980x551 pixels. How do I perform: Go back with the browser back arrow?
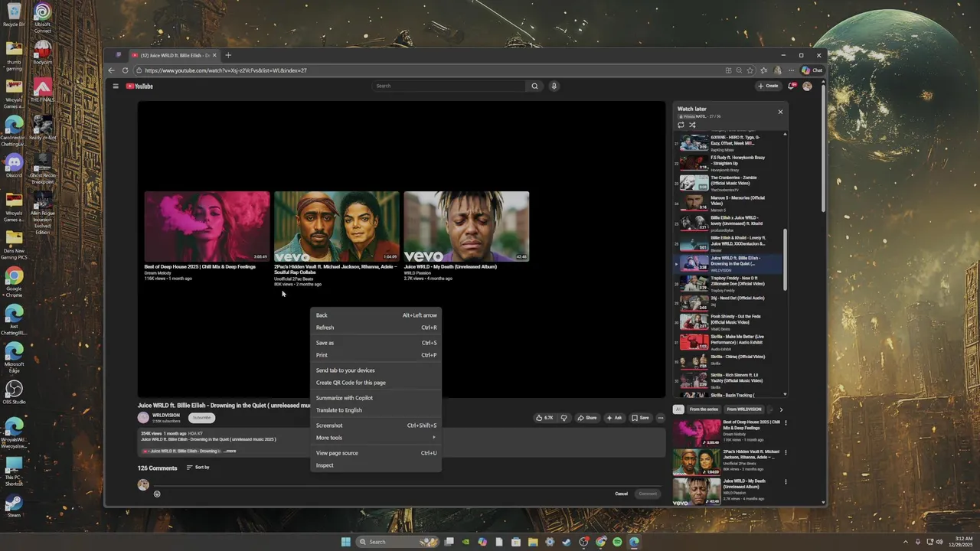112,70
